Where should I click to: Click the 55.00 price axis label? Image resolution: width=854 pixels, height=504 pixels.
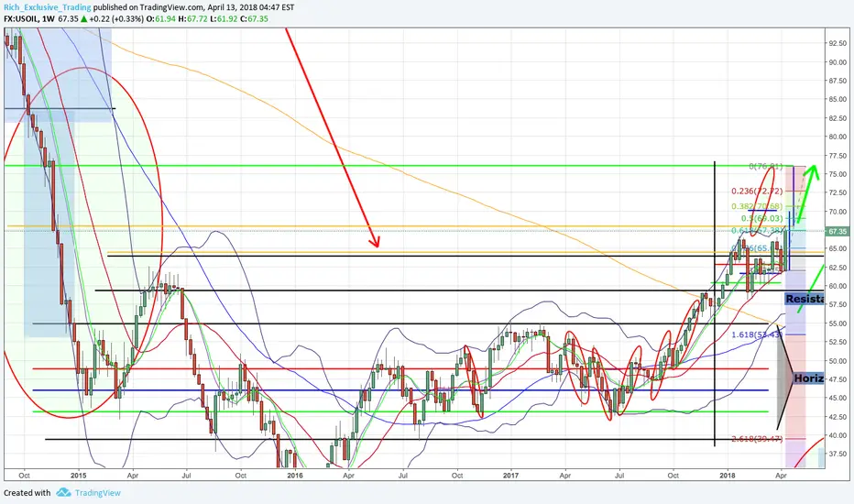(838, 323)
